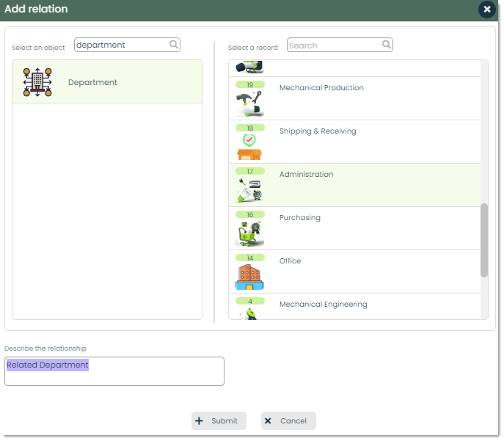Select the Shipping & Receiving record
This screenshot has height=441, width=504.
(x=354, y=142)
